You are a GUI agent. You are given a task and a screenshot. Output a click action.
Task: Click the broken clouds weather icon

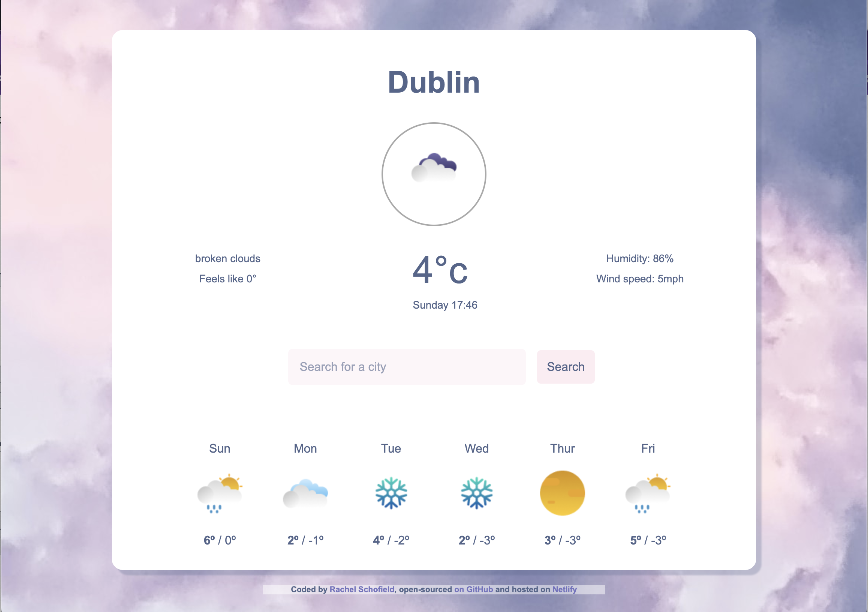click(434, 173)
